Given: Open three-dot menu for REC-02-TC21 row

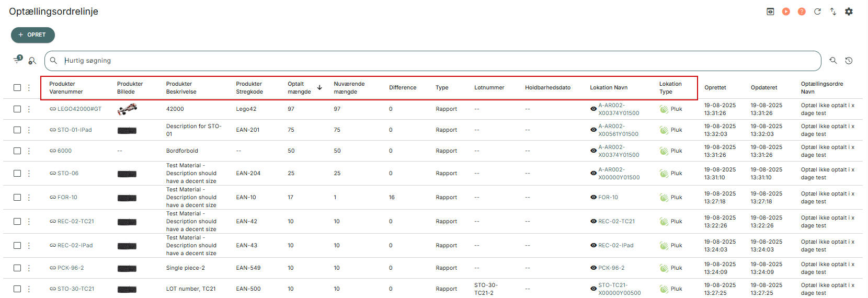Looking at the screenshot, I should click(29, 222).
